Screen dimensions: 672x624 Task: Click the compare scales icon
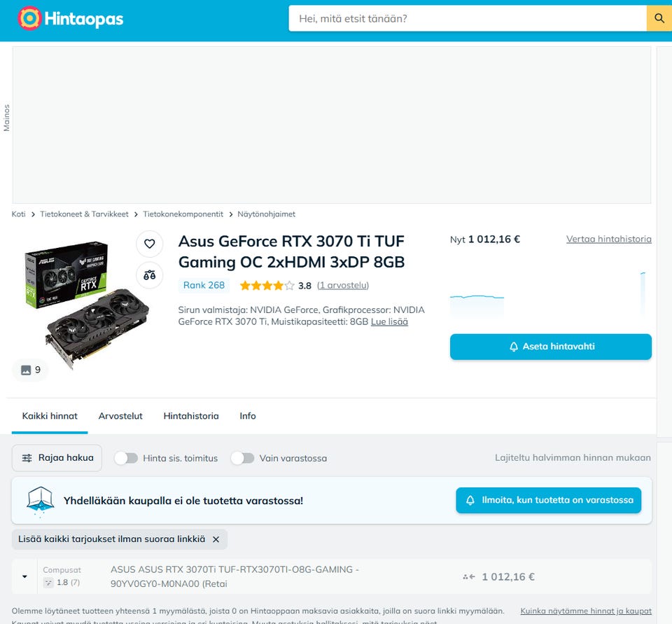click(x=150, y=275)
